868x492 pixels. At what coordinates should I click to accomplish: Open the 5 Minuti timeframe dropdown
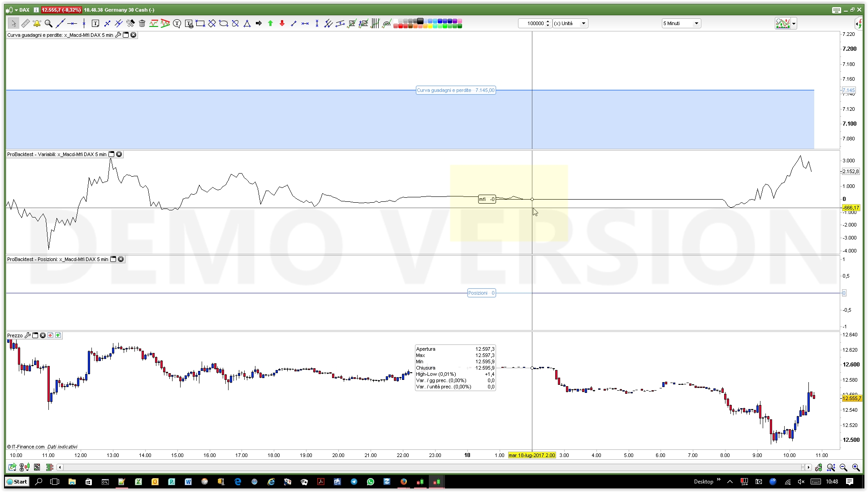(696, 23)
